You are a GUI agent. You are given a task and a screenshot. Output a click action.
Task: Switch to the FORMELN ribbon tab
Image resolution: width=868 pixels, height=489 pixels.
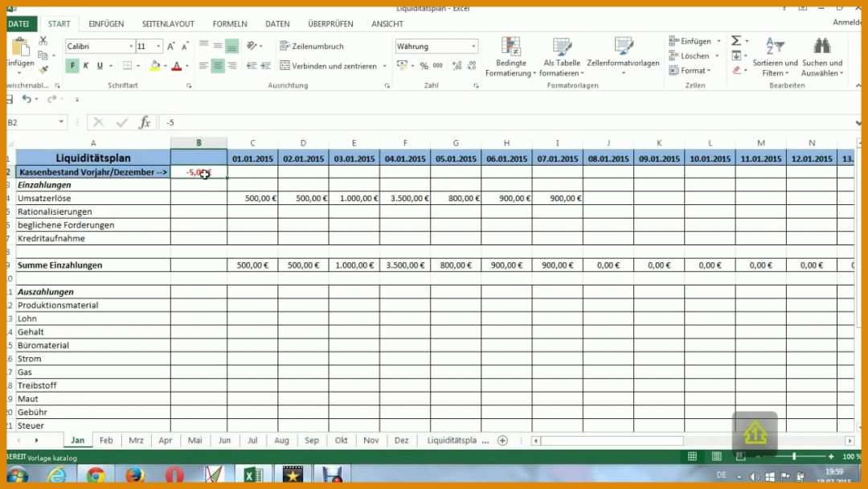coord(230,24)
